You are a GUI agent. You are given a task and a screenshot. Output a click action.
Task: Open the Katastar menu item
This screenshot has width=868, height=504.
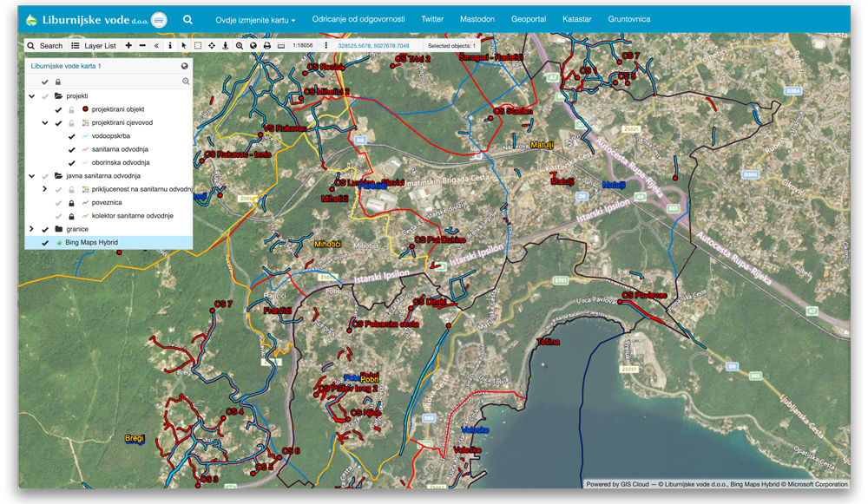click(x=576, y=19)
